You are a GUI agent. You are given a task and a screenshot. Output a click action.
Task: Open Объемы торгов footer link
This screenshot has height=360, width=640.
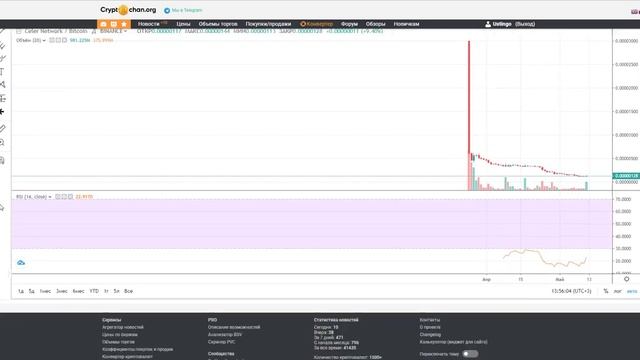118,342
